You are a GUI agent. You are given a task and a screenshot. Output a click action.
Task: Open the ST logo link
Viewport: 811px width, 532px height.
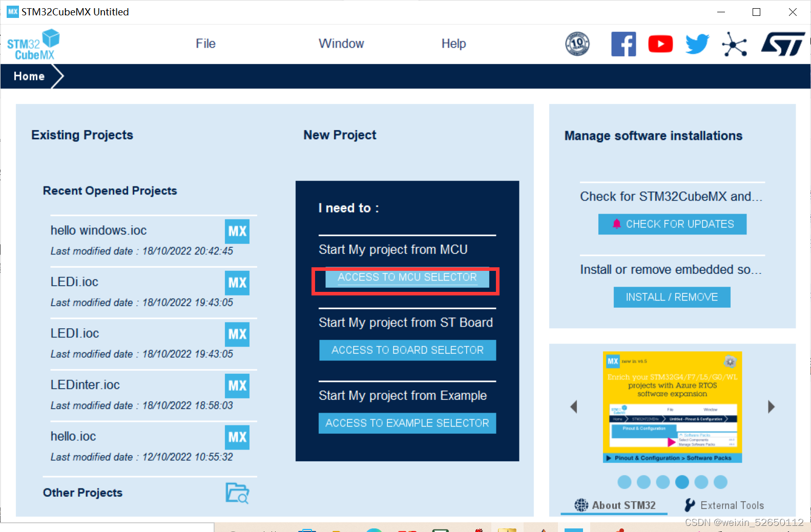(783, 44)
